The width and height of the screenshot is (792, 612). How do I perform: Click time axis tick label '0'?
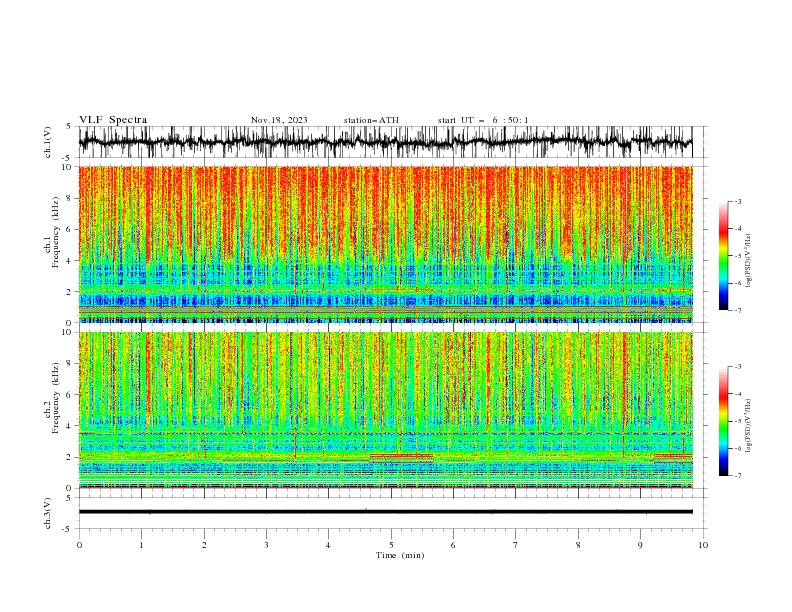click(79, 545)
